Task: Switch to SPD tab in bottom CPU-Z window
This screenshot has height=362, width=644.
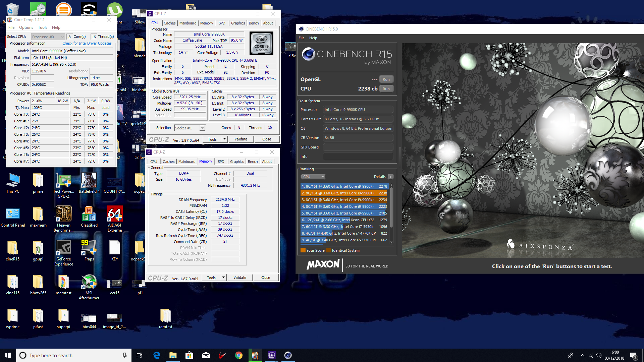Action: coord(221,162)
